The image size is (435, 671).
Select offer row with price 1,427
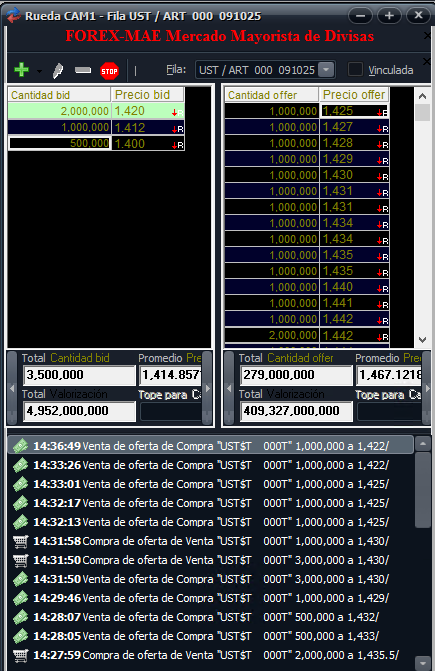[307, 127]
